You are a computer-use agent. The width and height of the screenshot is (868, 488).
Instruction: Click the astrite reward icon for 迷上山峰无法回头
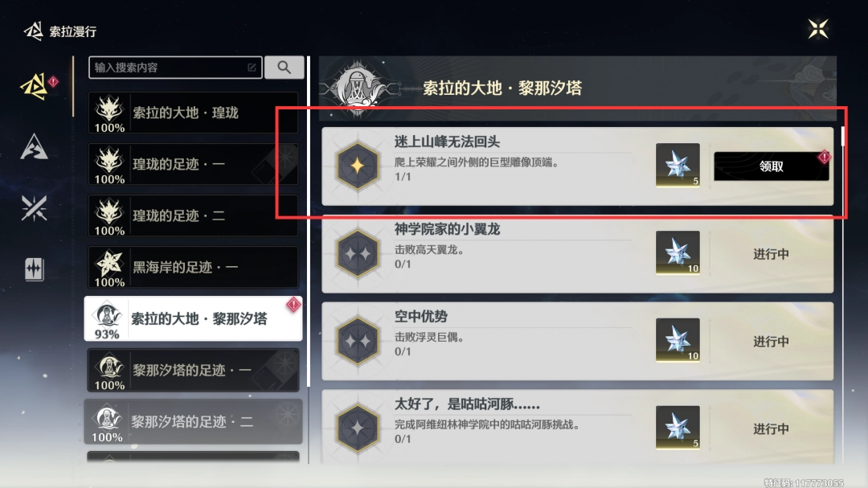point(678,165)
